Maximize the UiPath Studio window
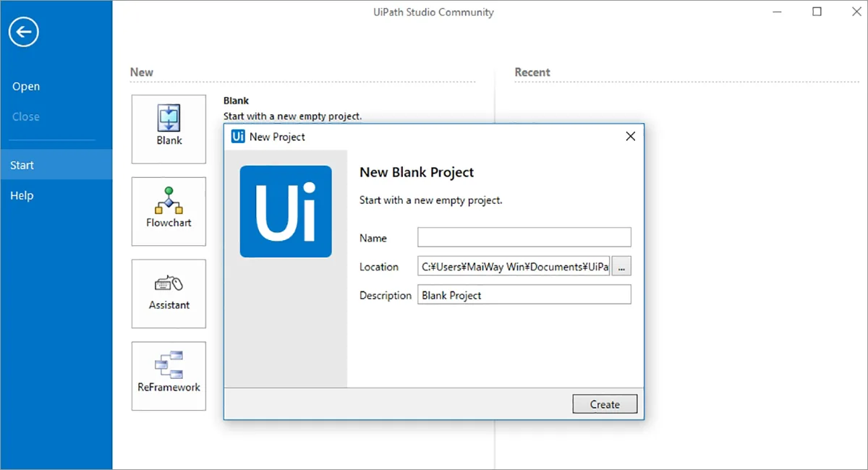 pos(817,12)
